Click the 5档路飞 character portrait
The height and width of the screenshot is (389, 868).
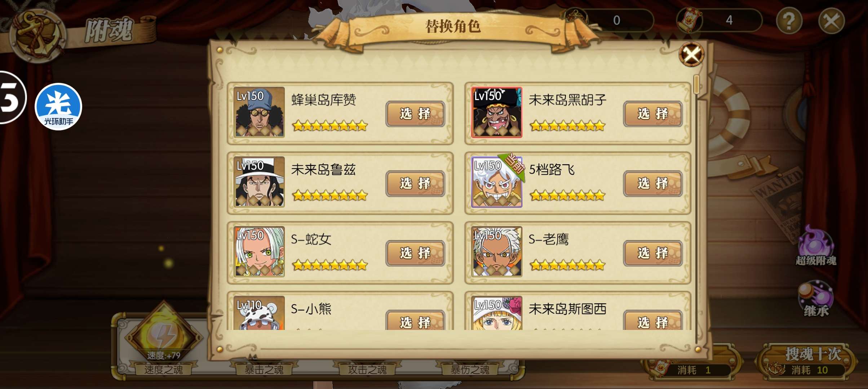pyautogui.click(x=497, y=182)
